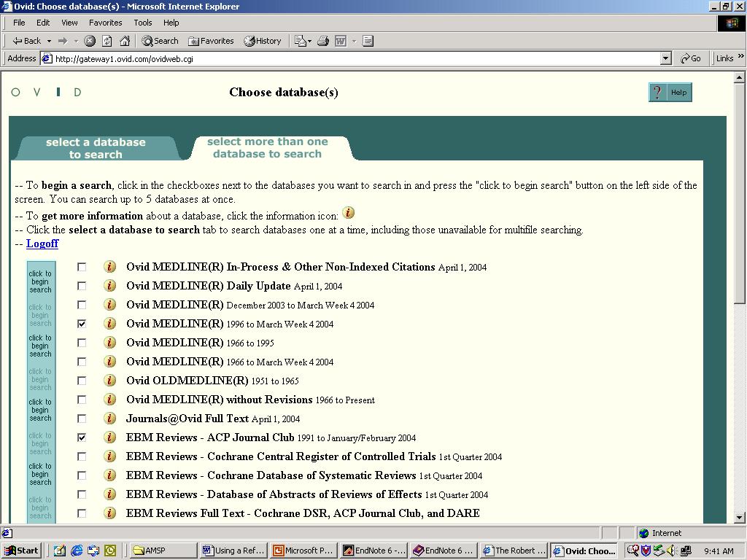
Task: Go back using the Back toolbar button
Action: [27, 41]
